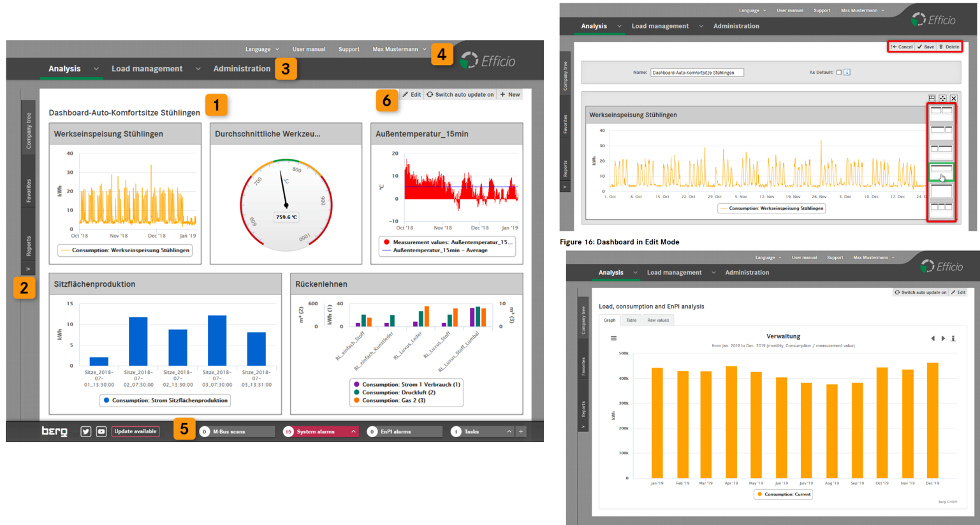Open the Load management menu in main dashboard
Screen dimensions: 980x525
click(x=147, y=69)
